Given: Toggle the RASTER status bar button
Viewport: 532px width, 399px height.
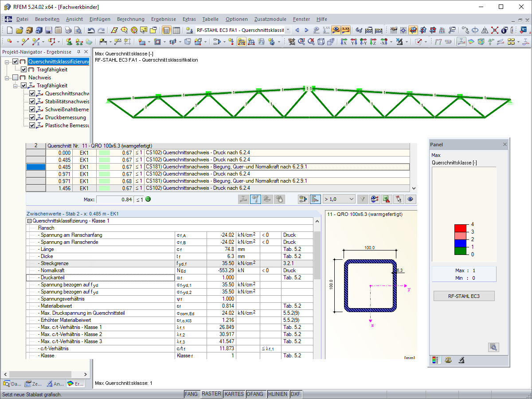Looking at the screenshot, I should coord(211,394).
